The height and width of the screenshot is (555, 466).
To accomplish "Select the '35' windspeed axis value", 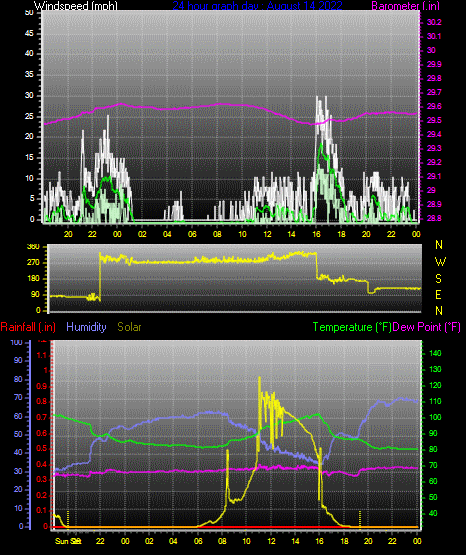I will [29, 75].
